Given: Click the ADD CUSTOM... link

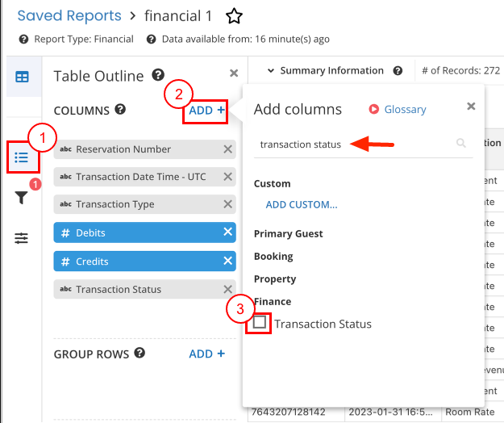Looking at the screenshot, I should 302,205.
